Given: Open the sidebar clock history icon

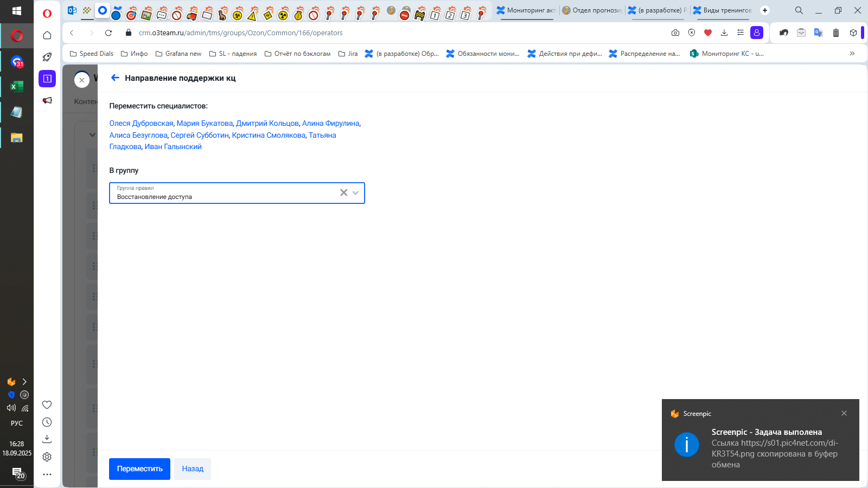Looking at the screenshot, I should pos(47,422).
